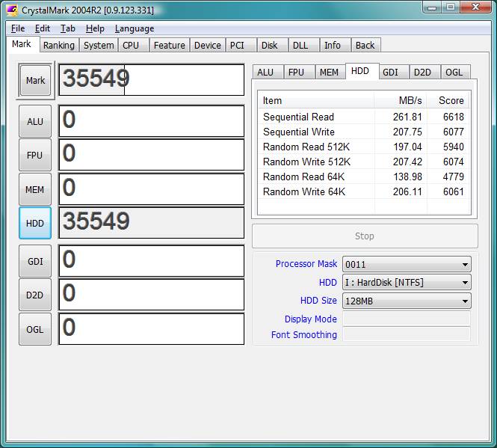Image resolution: width=497 pixels, height=448 pixels.
Task: Select the Sequential Read row
Action: point(364,117)
